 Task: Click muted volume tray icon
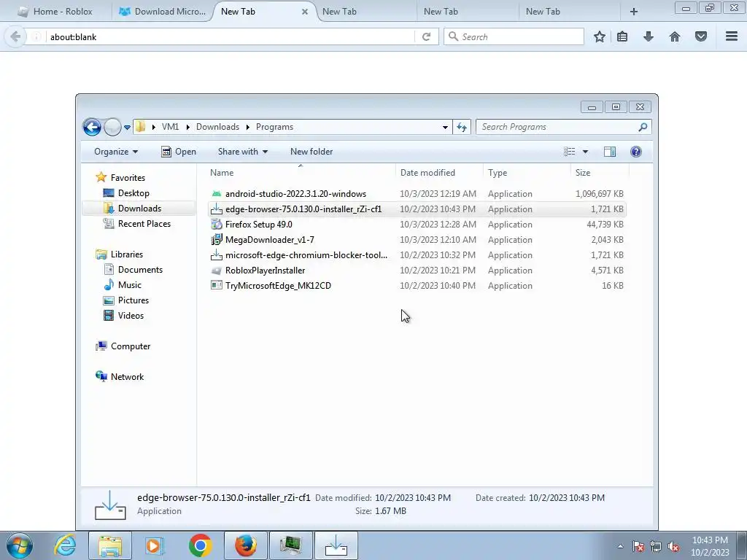[x=673, y=546]
